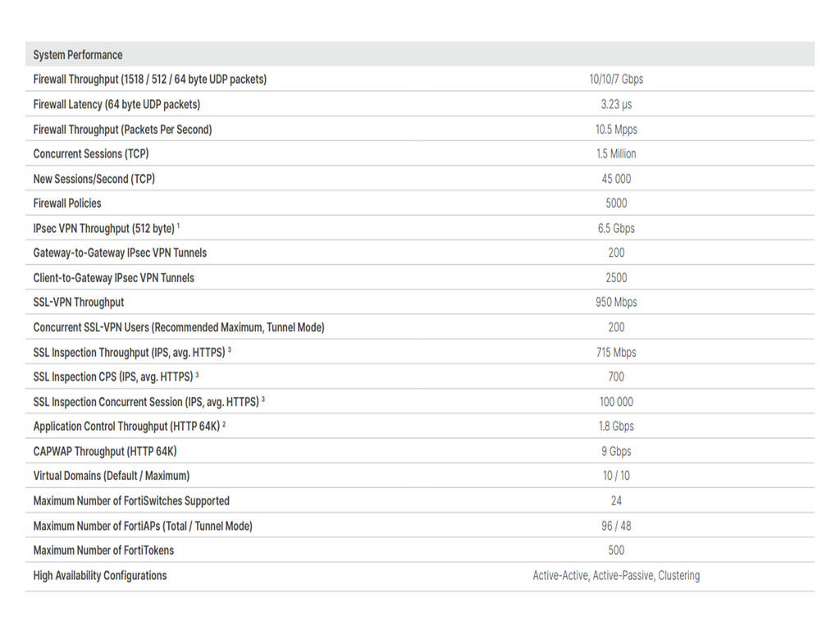Click the System Performance header
This screenshot has width=840, height=630.
[x=78, y=55]
